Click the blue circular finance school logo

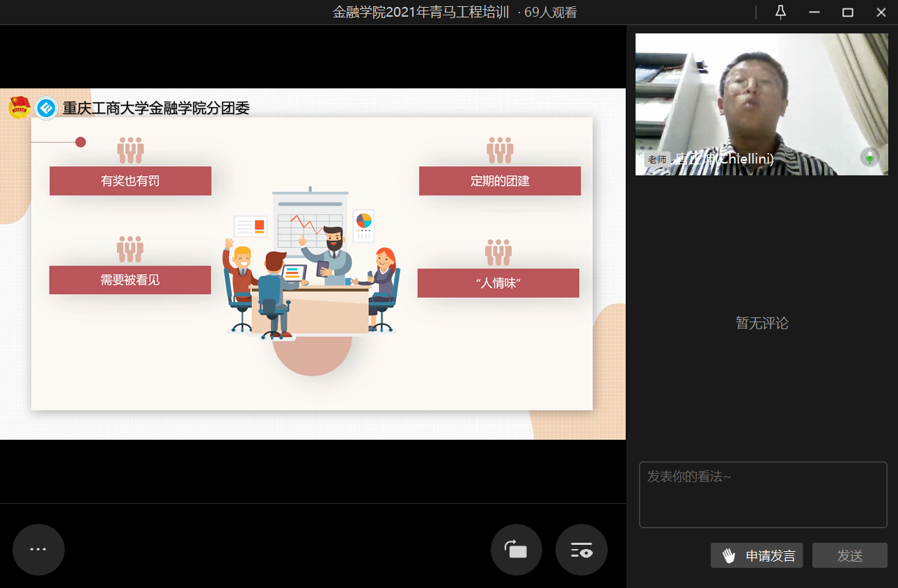click(x=46, y=108)
